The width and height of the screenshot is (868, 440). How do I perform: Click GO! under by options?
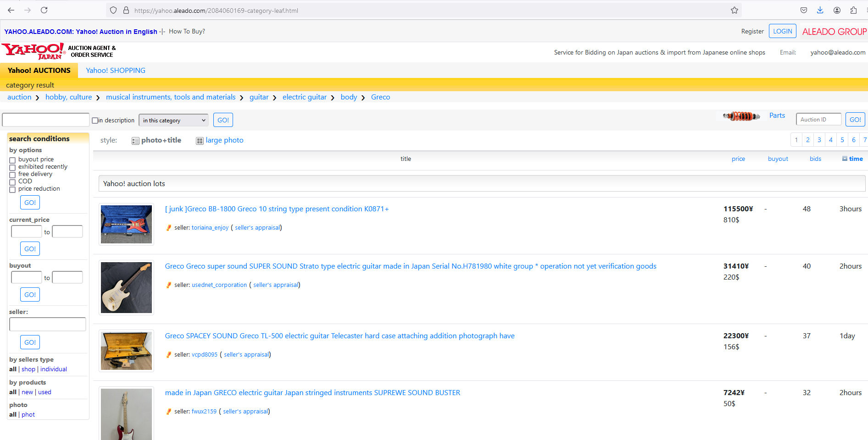(x=30, y=203)
